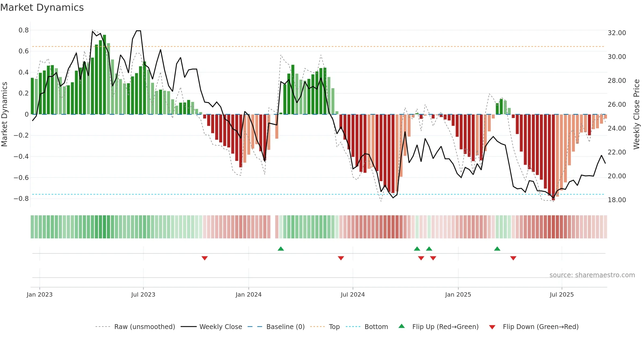Toggle the Baseline (0) legend entry

[x=276, y=327]
